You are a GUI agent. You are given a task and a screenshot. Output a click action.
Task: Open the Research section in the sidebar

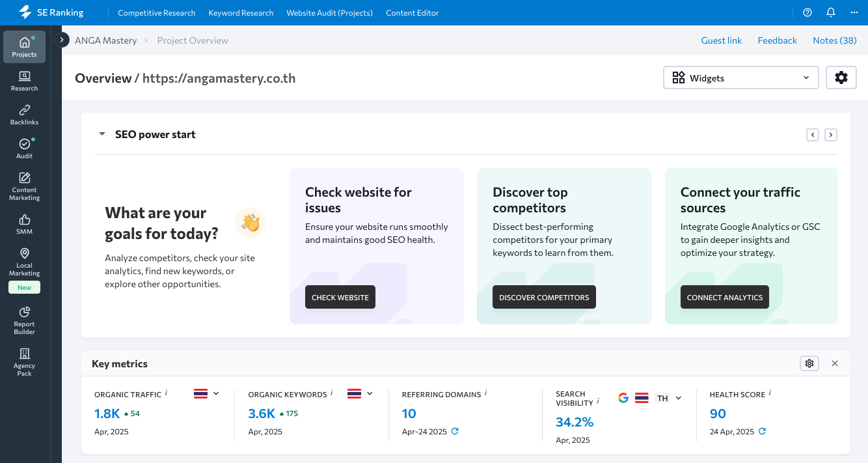tap(24, 81)
